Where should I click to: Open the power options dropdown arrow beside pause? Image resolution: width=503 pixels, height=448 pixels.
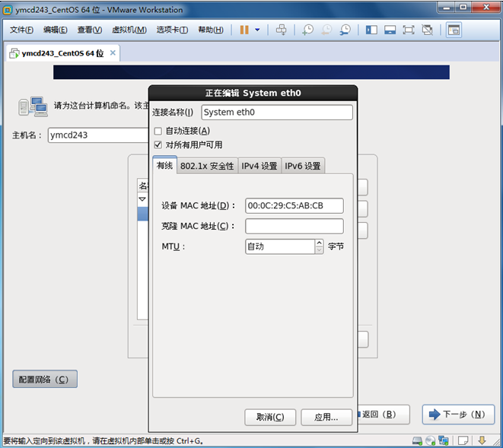click(257, 30)
